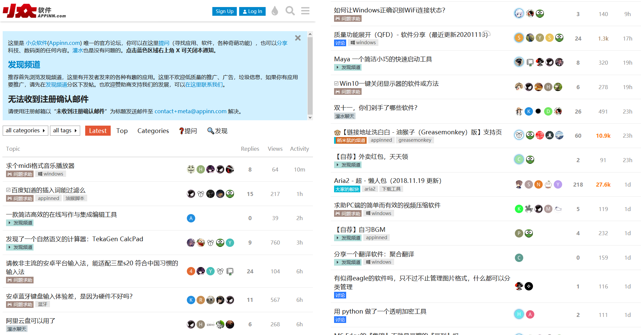
Task: Click the blue 'A' avatar on writing tool topic
Action: pyautogui.click(x=191, y=218)
